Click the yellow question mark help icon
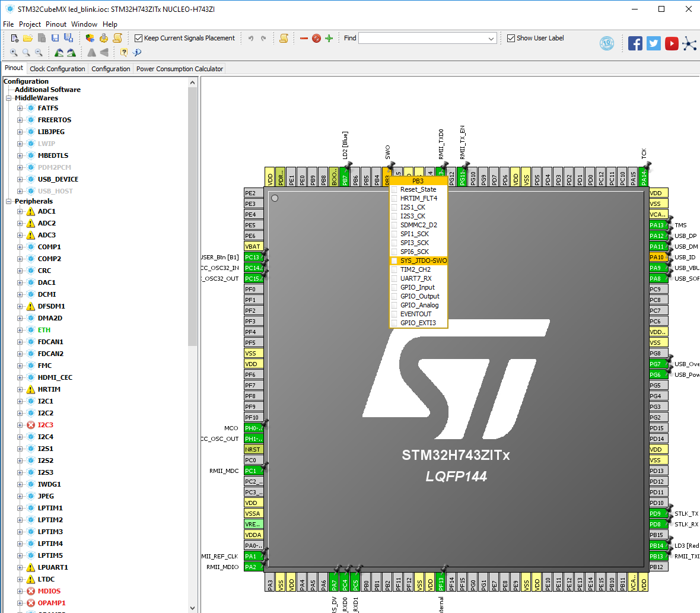The image size is (700, 613). [x=123, y=53]
